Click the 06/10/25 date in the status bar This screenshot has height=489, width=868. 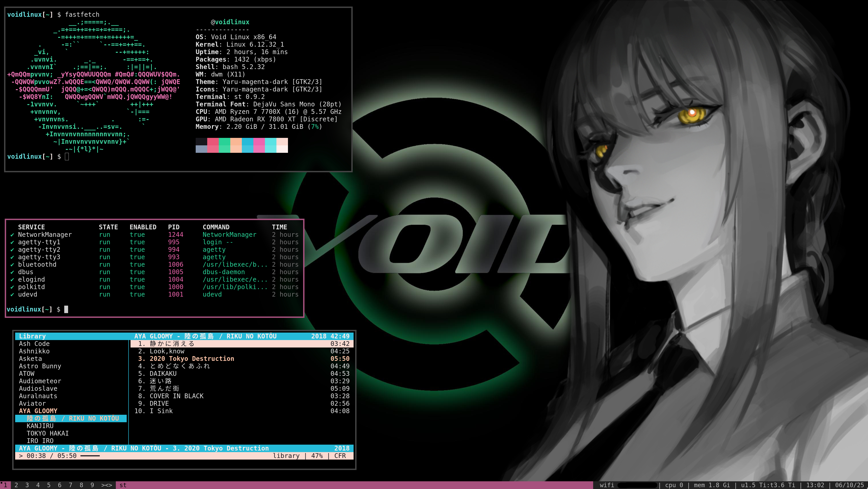(x=849, y=485)
